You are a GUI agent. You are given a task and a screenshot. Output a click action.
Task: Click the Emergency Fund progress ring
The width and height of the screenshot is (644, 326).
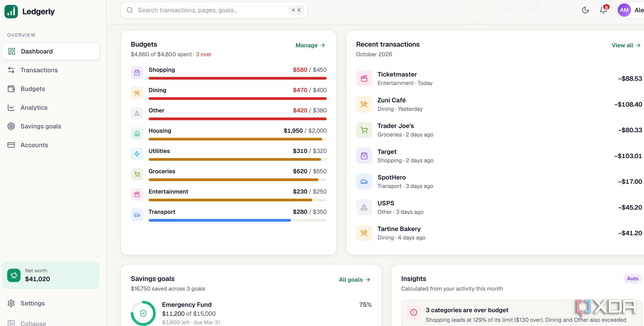pos(143,313)
